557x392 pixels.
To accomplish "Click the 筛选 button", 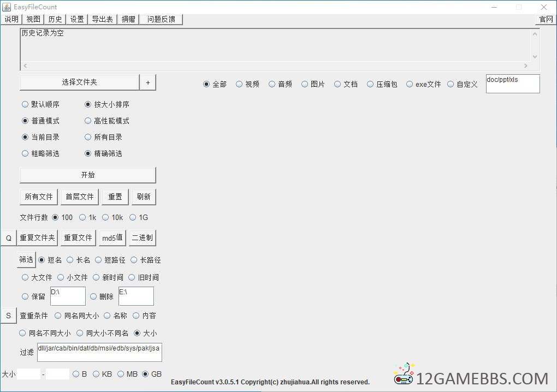I will [26, 260].
